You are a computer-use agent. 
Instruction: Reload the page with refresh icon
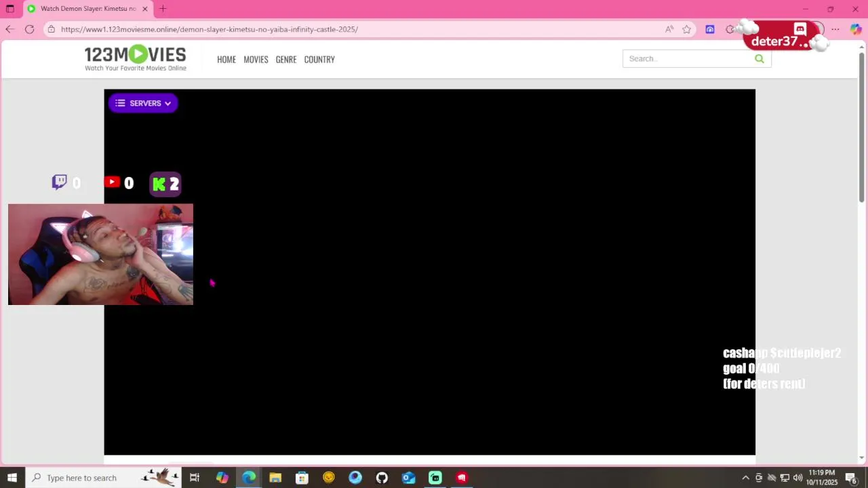click(29, 29)
